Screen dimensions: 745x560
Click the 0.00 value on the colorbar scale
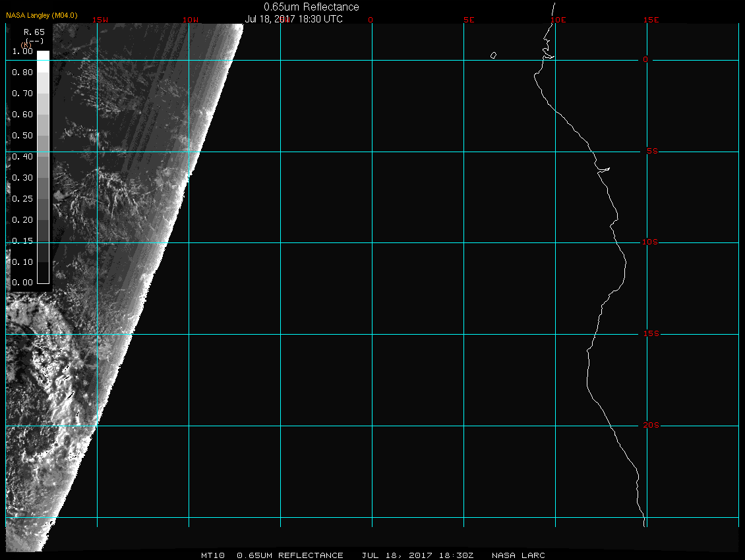click(22, 283)
